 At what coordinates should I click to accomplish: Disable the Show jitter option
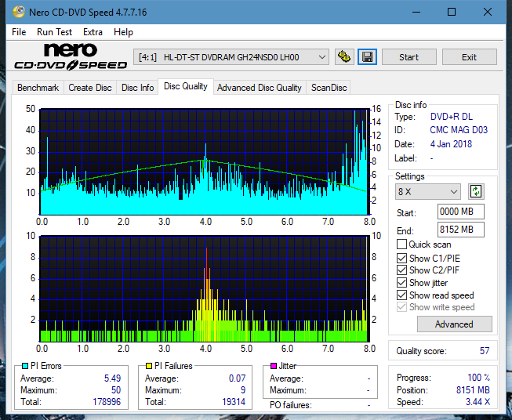401,283
